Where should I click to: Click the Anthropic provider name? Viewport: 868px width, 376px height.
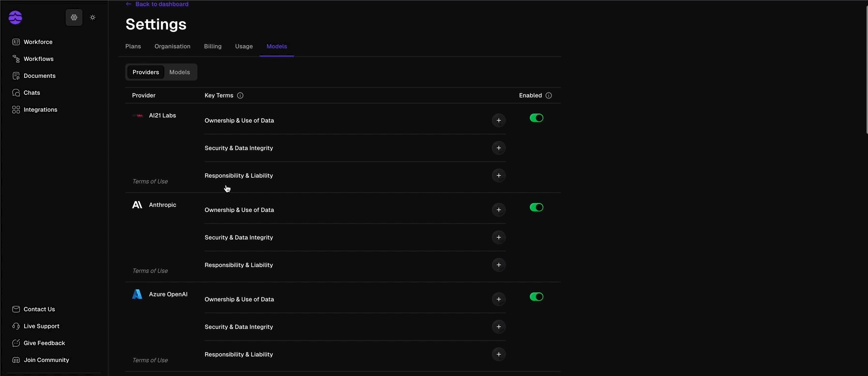click(163, 205)
